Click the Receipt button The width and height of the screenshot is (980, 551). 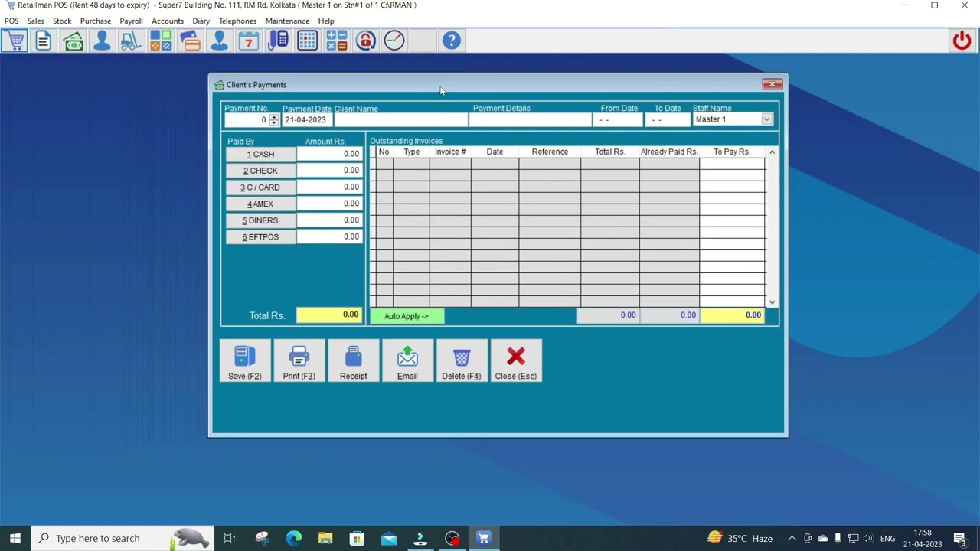pyautogui.click(x=353, y=361)
